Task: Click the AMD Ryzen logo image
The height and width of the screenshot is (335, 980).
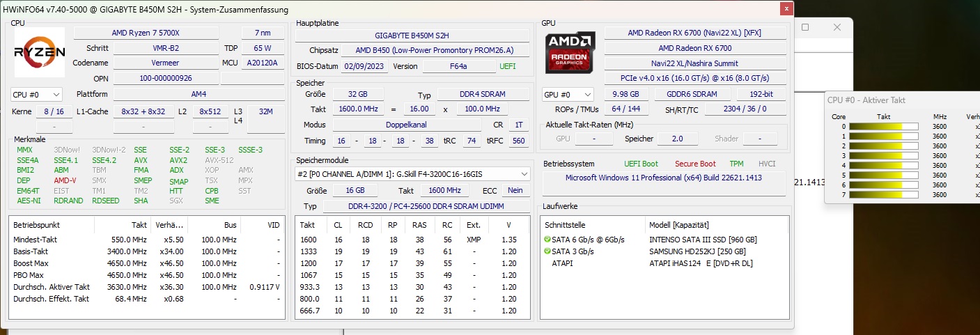Action: 40,52
